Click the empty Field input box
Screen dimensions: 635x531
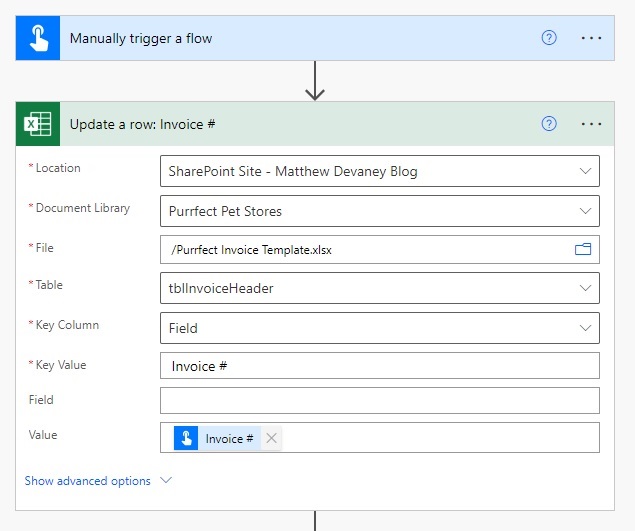tap(380, 401)
